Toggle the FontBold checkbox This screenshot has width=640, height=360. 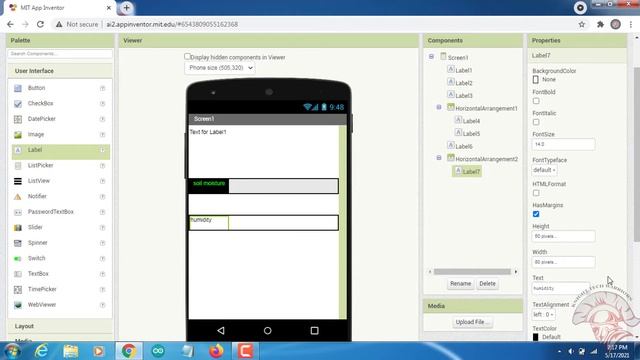point(536,101)
